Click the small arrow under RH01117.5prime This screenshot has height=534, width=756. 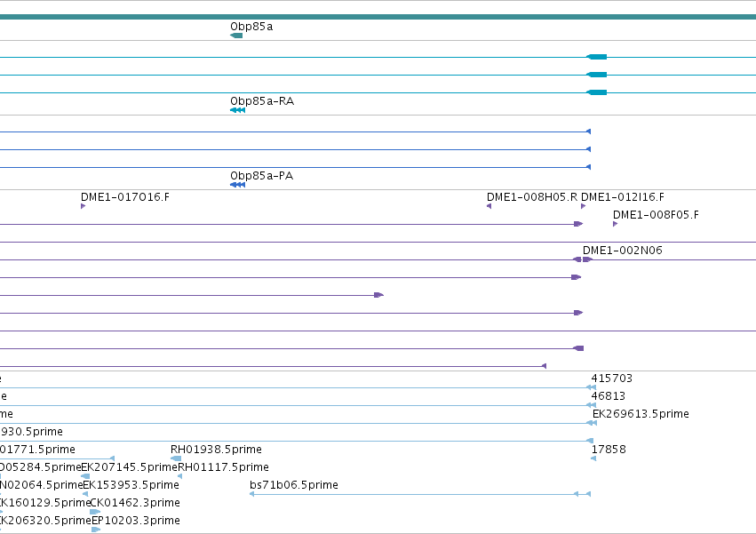pyautogui.click(x=179, y=476)
